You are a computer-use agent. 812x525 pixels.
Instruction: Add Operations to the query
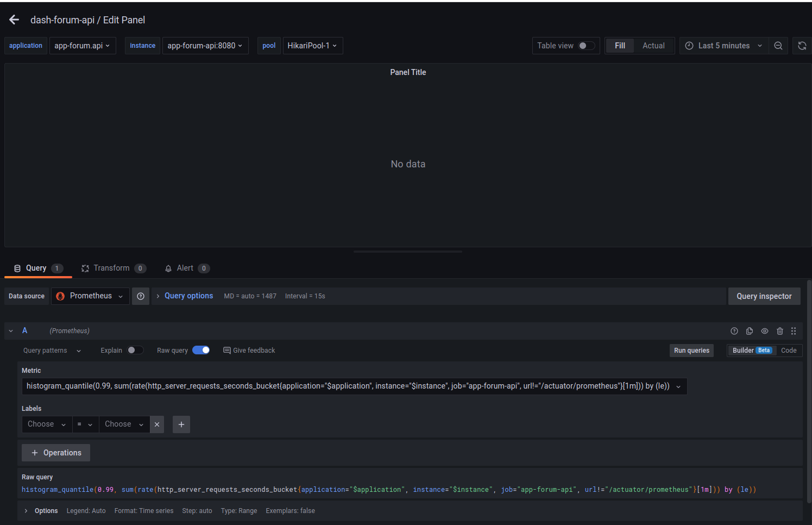(56, 453)
